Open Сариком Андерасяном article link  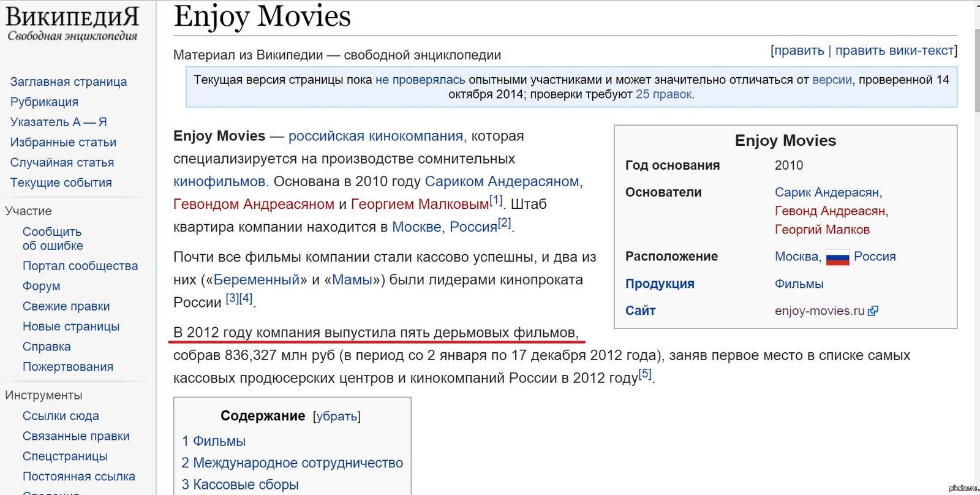pos(502,181)
